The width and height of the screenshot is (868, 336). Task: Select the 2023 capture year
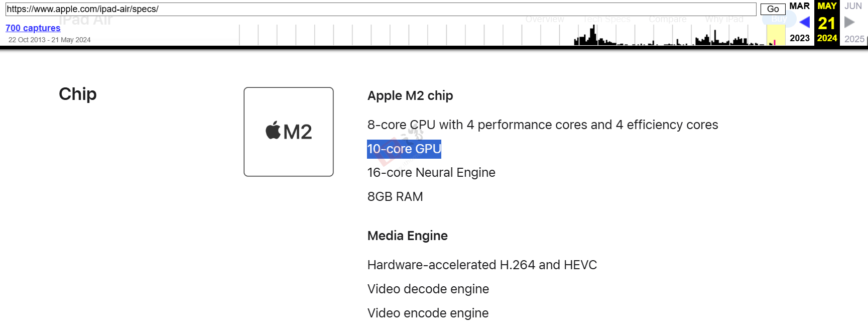(799, 38)
